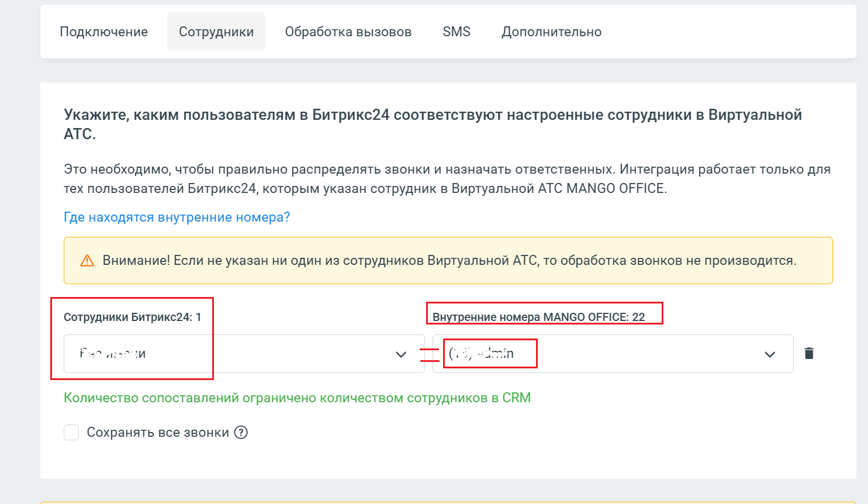
Task: Open the Дополнительно tab
Action: (x=551, y=32)
